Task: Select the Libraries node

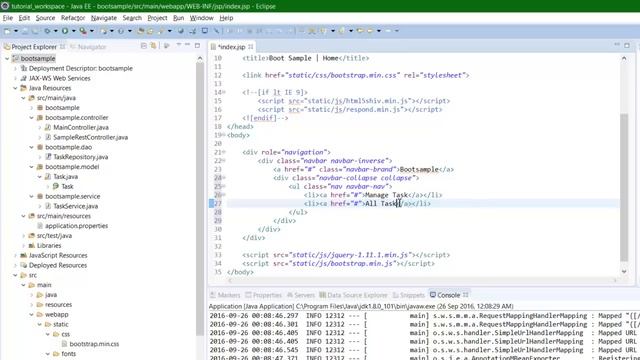Action: (x=49, y=246)
